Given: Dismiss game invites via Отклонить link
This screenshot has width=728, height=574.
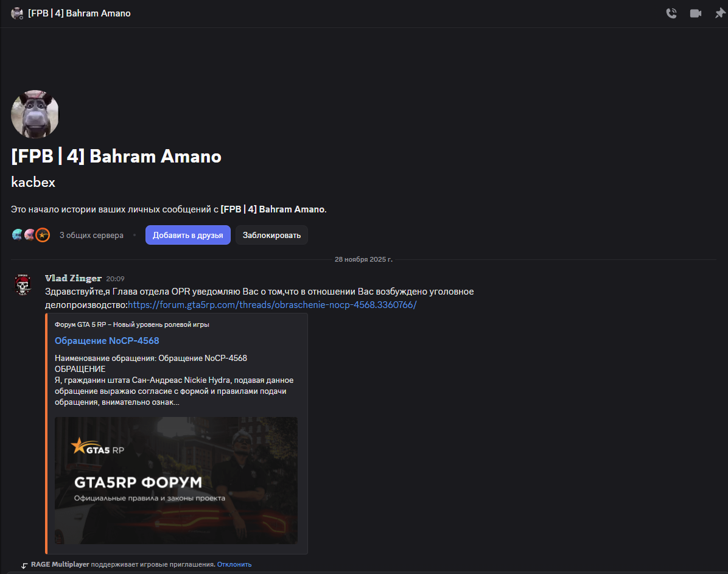Looking at the screenshot, I should (x=234, y=564).
